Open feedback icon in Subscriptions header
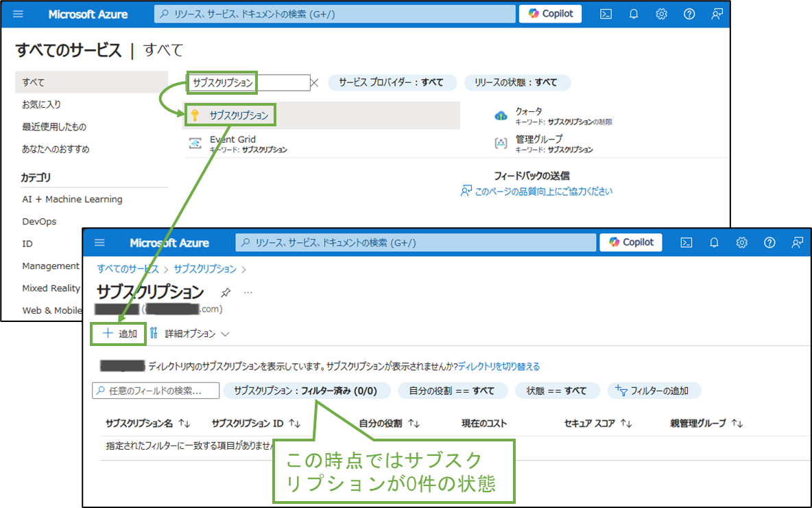Image resolution: width=812 pixels, height=508 pixels. coord(798,242)
